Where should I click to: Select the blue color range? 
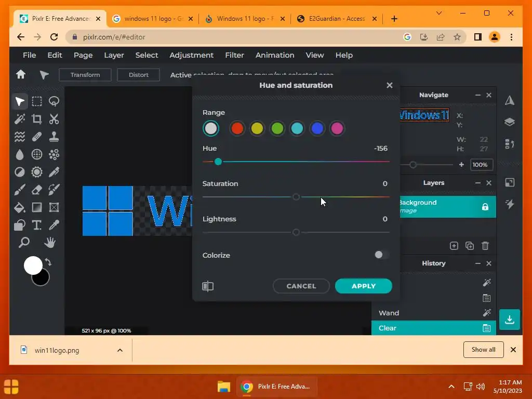click(x=317, y=129)
